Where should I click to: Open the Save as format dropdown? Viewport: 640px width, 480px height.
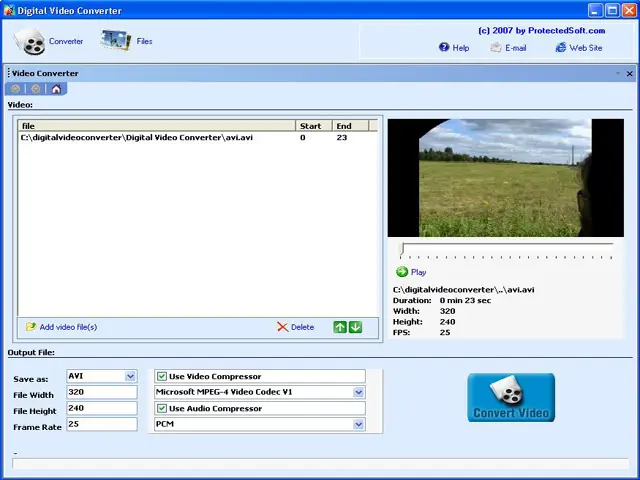coord(130,376)
